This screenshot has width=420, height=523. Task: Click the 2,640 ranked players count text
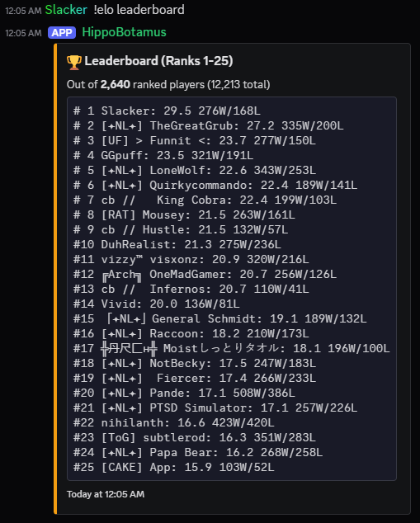[x=116, y=84]
